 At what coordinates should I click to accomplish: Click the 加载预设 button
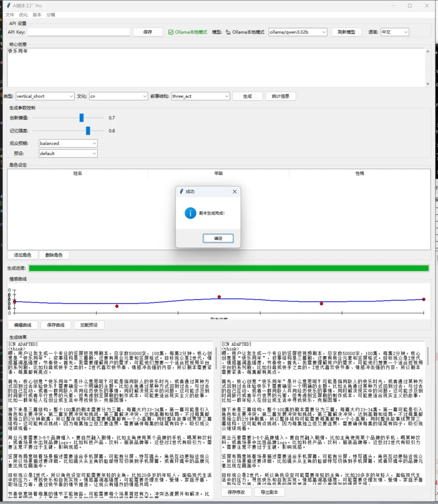click(89, 325)
